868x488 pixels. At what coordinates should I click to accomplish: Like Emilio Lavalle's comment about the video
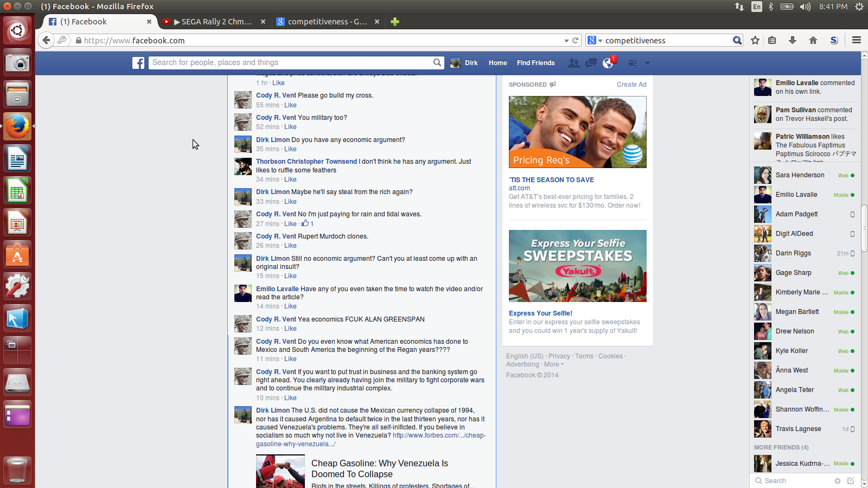pyautogui.click(x=290, y=306)
